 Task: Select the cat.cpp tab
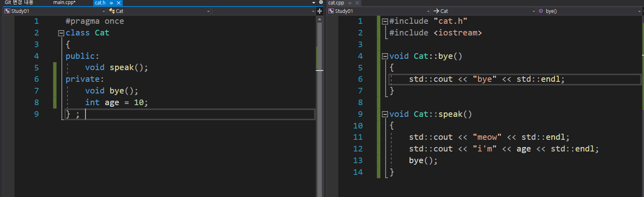336,3
